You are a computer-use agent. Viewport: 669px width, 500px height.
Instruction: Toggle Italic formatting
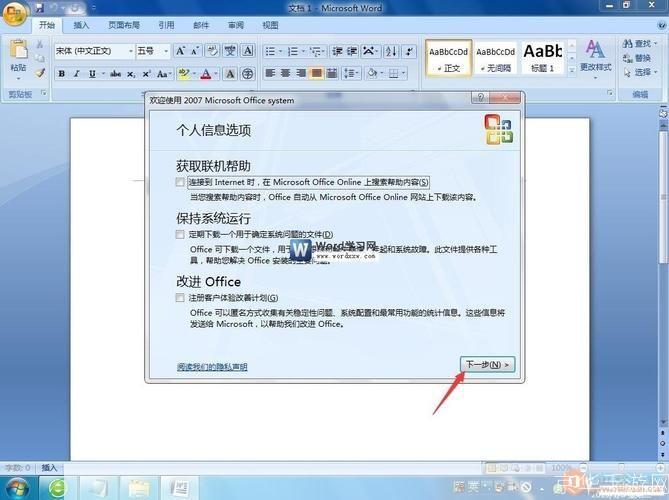click(x=76, y=74)
